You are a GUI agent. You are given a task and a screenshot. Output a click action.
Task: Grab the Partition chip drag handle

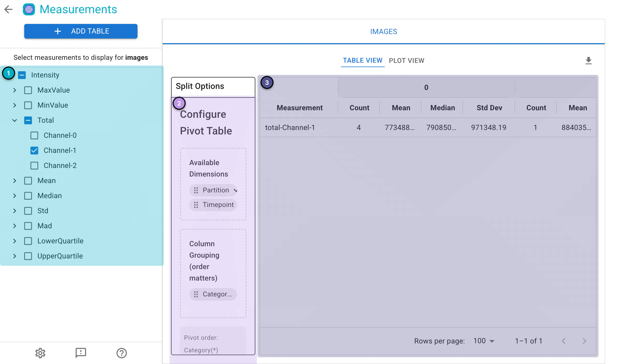tap(196, 190)
